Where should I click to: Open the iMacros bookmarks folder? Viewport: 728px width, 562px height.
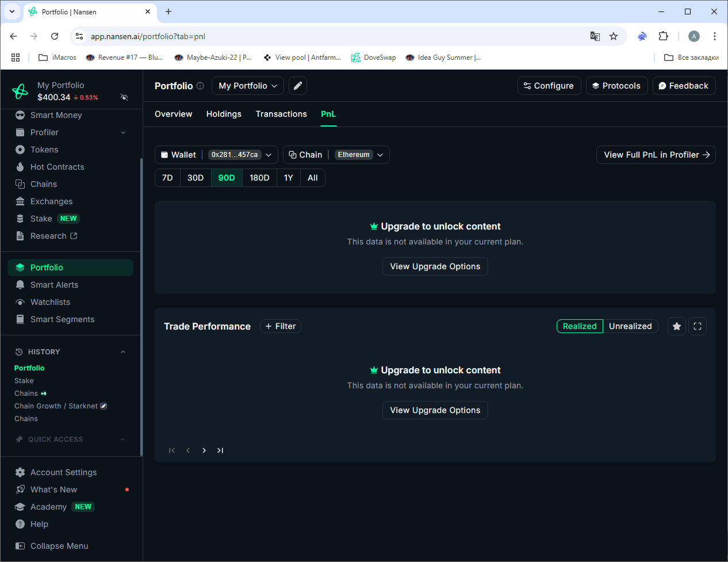tap(57, 58)
